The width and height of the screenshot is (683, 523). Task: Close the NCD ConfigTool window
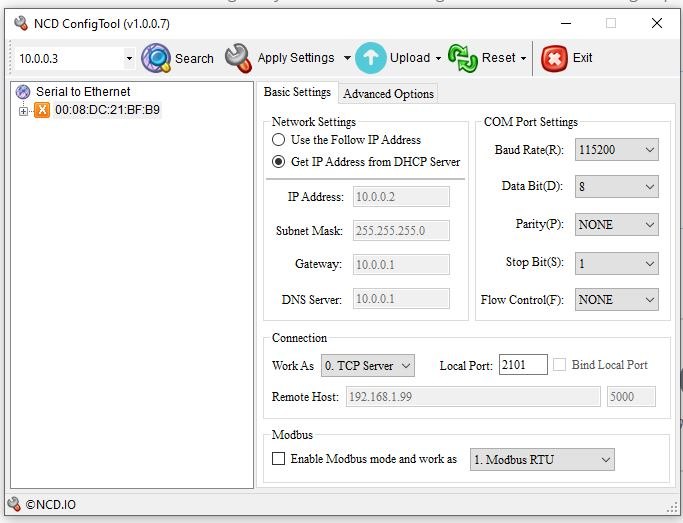coord(657,23)
